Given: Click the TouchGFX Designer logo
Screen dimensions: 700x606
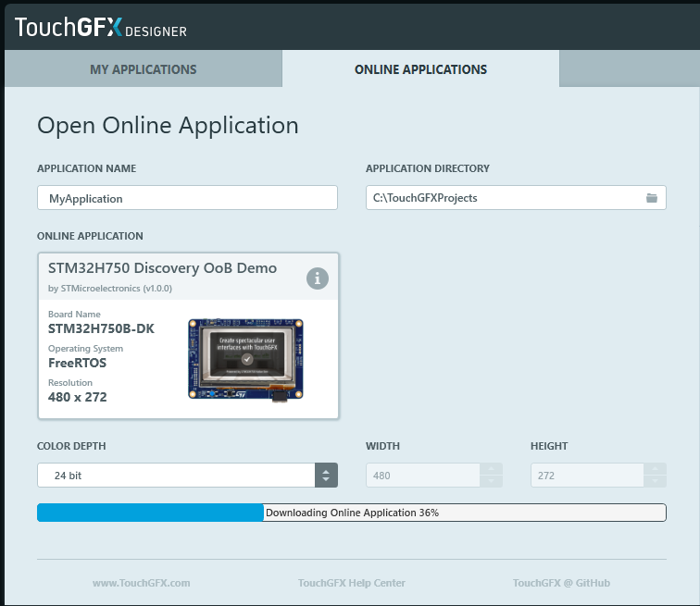Looking at the screenshot, I should (100, 27).
